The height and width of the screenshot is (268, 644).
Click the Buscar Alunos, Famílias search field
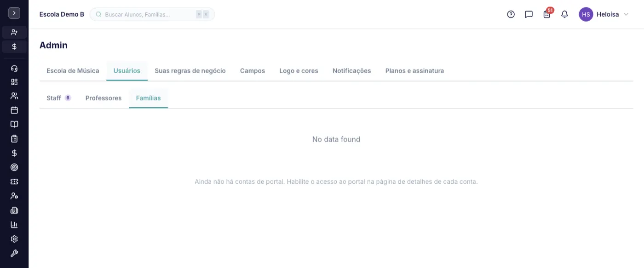(152, 14)
